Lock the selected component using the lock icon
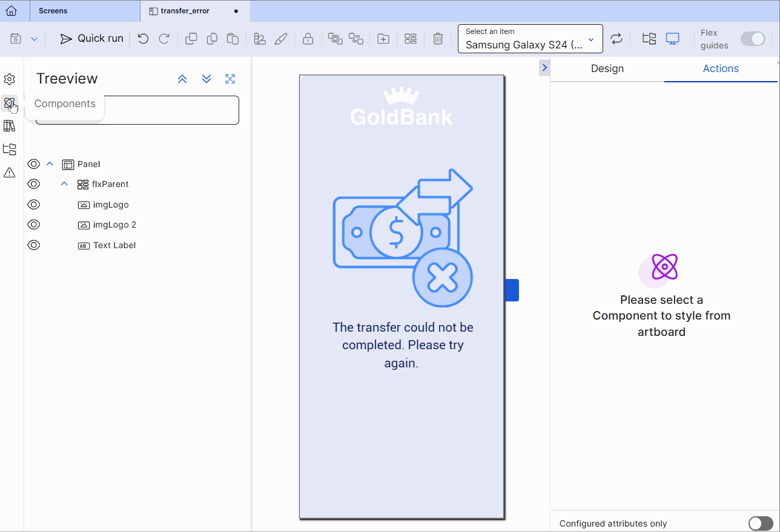 [x=308, y=38]
